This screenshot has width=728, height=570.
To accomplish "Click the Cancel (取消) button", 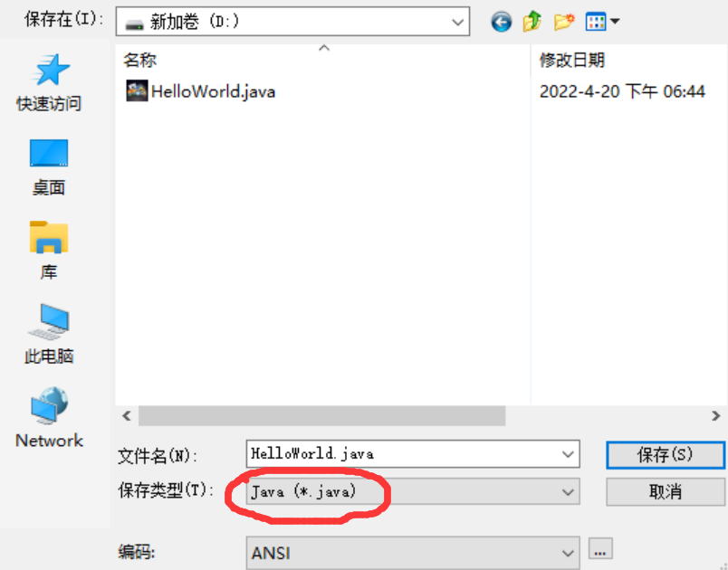I will click(x=665, y=491).
